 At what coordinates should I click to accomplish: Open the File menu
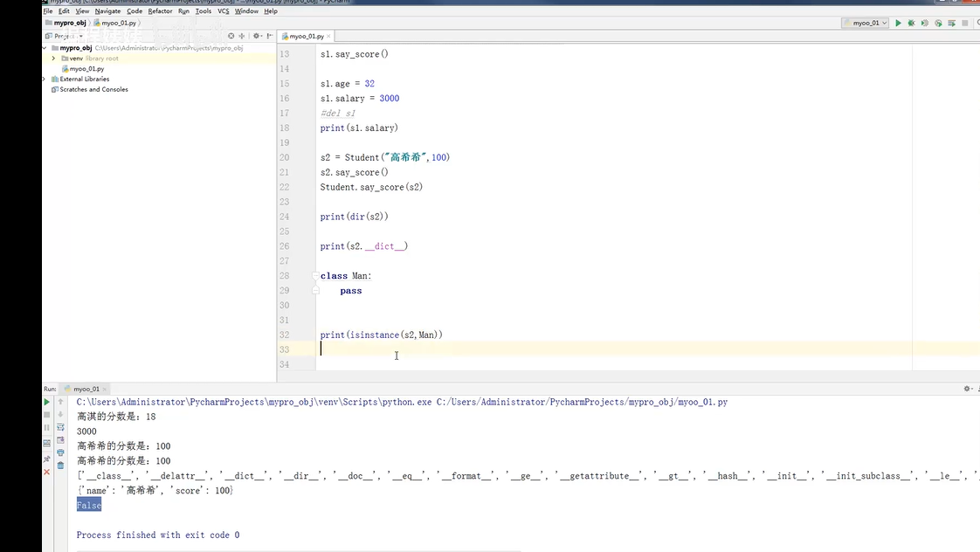48,11
